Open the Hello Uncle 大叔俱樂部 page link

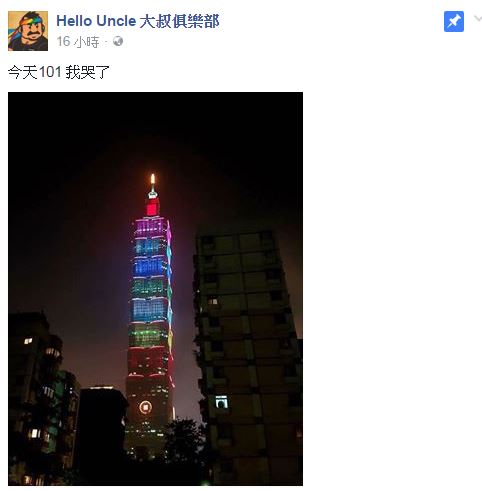pyautogui.click(x=138, y=21)
